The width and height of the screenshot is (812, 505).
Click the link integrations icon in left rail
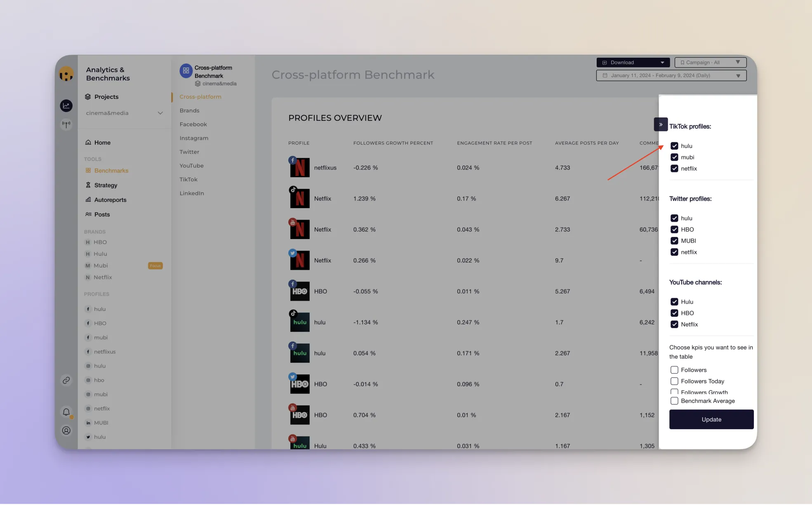pos(66,380)
